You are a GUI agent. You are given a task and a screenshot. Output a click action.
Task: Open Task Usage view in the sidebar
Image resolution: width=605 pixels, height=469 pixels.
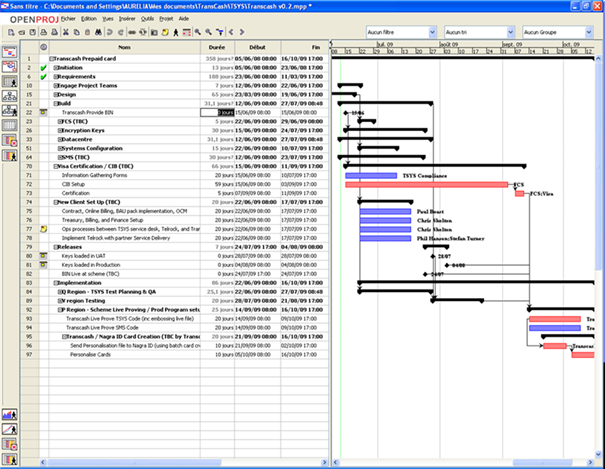(x=10, y=140)
